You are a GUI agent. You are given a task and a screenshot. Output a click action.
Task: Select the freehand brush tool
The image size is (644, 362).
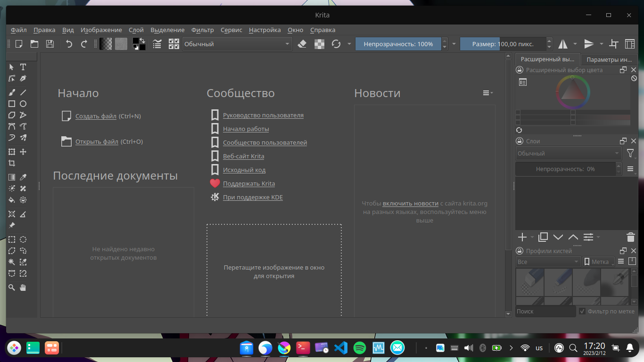click(x=12, y=92)
